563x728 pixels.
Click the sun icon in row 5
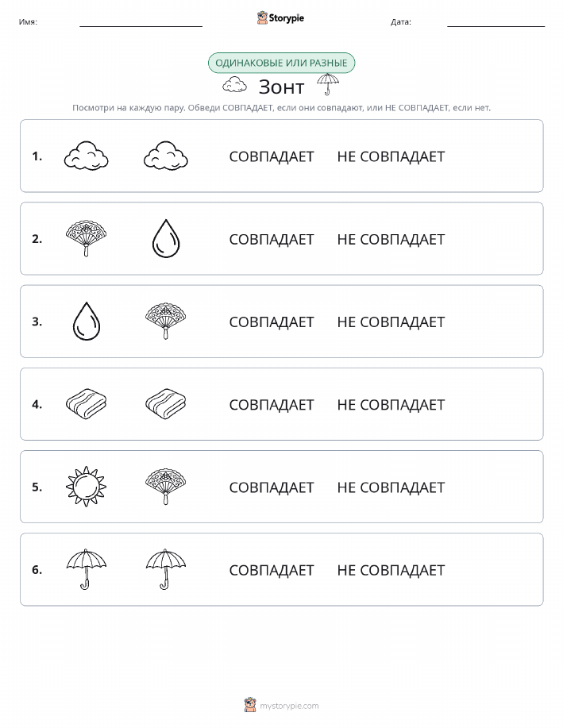click(x=86, y=487)
